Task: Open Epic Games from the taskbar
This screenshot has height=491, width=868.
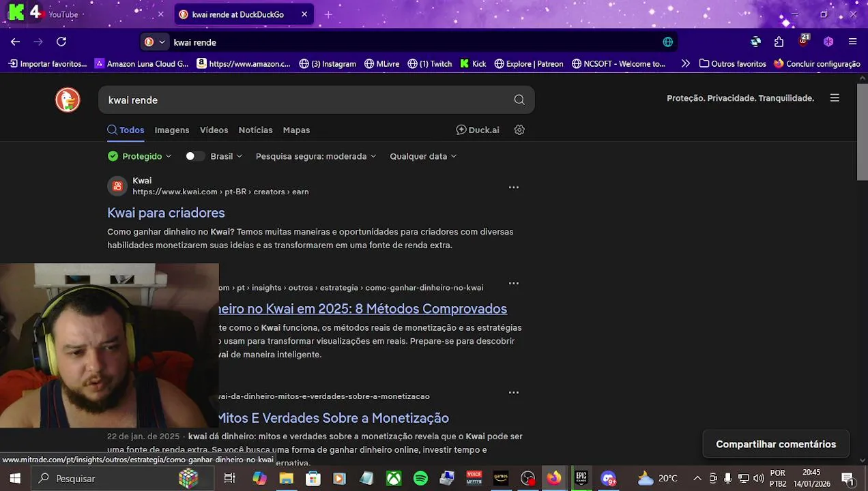Action: point(581,479)
